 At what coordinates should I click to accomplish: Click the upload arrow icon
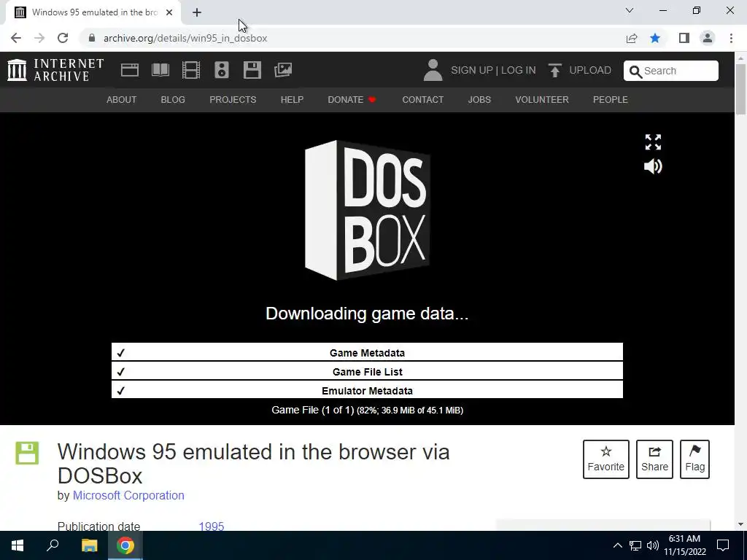coord(554,70)
